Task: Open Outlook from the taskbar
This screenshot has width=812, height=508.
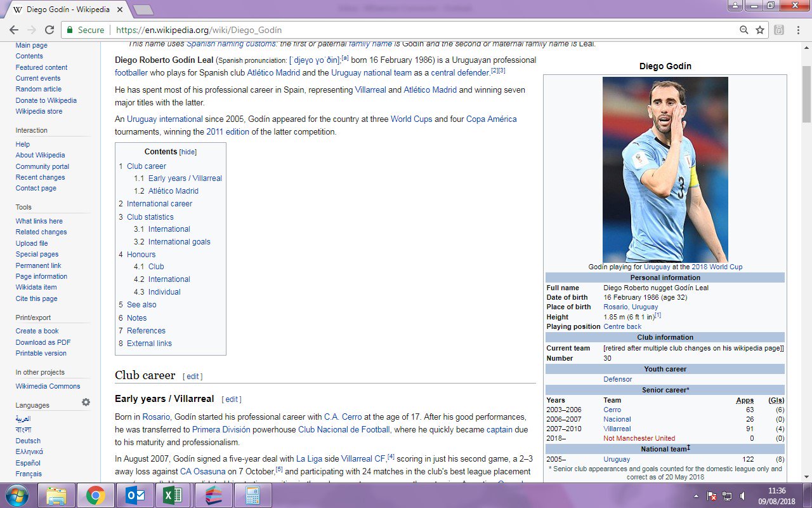Action: (135, 496)
